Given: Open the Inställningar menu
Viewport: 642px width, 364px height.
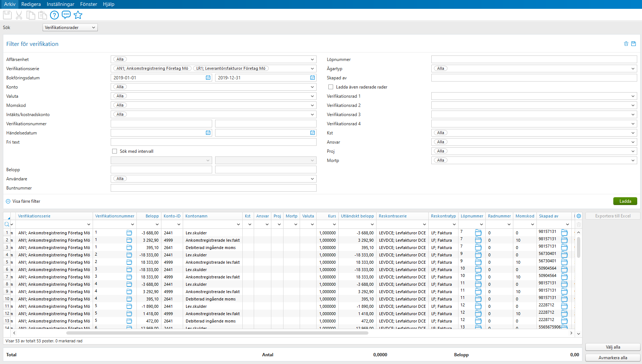Looking at the screenshot, I should pyautogui.click(x=60, y=4).
